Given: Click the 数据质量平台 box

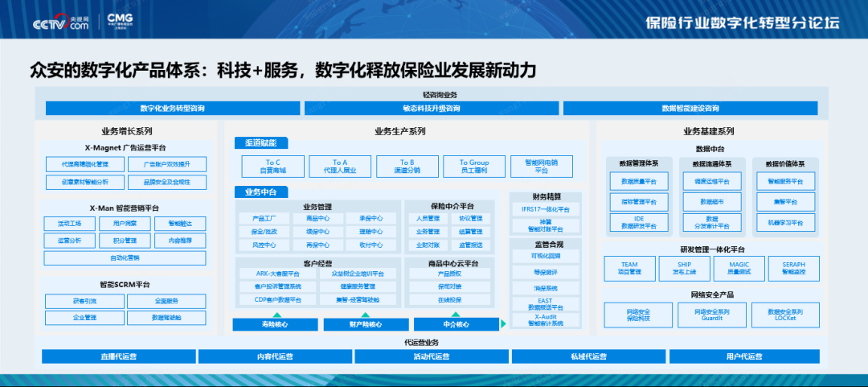Looking at the screenshot, I should tap(639, 181).
